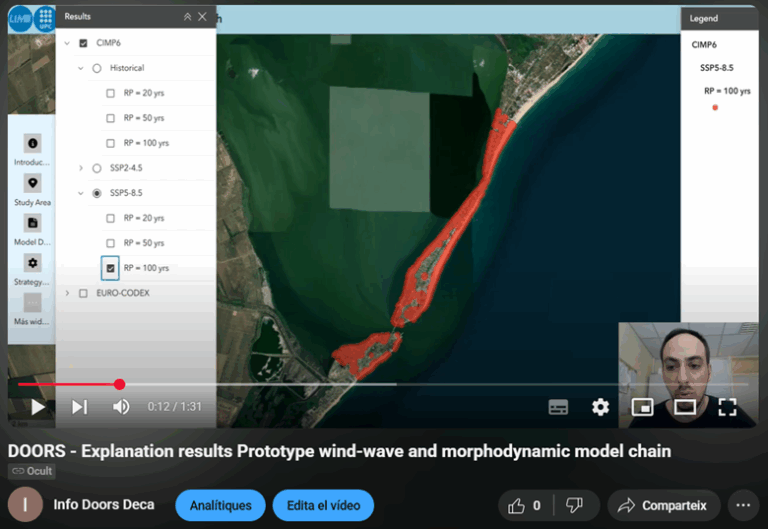Image resolution: width=768 pixels, height=529 pixels.
Task: Switch to miniplayer mode
Action: point(642,407)
